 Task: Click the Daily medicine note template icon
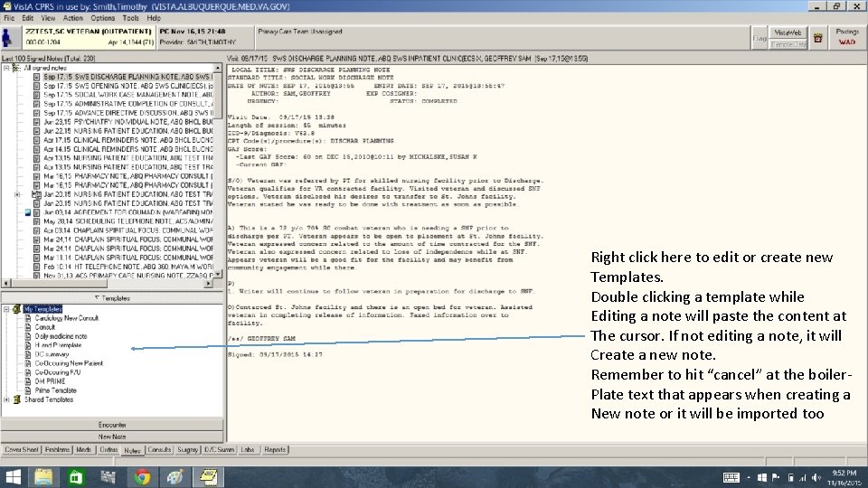pyautogui.click(x=28, y=336)
